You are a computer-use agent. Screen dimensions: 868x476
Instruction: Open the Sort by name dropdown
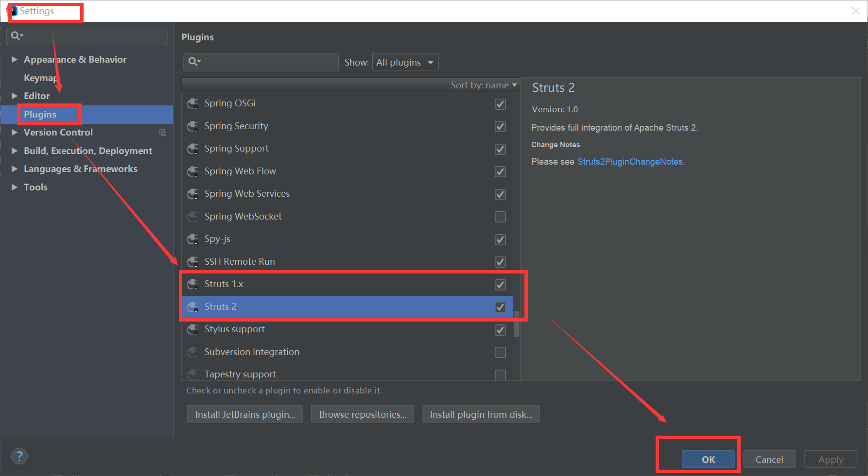[x=484, y=85]
